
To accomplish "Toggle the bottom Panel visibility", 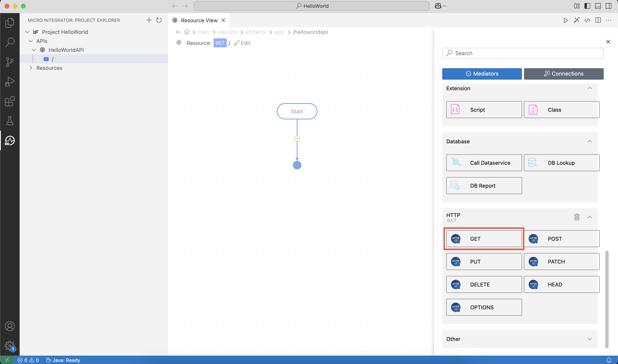I will [x=598, y=6].
